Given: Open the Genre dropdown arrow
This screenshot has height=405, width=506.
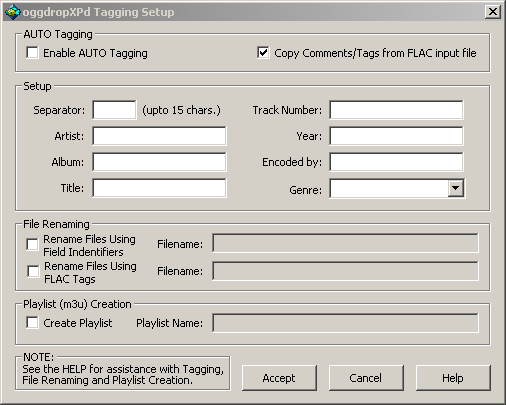Looking at the screenshot, I should (x=455, y=188).
